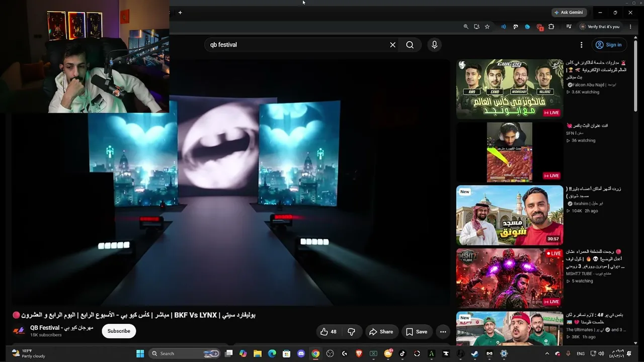Open the QB Festival channel avatar

[x=19, y=331]
